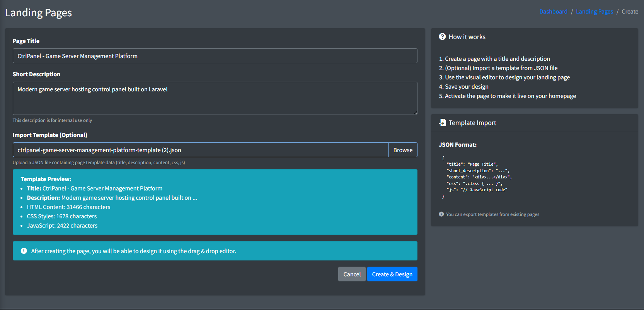This screenshot has width=644, height=310.
Task: Click the info icon beside export templates note
Action: pos(441,214)
